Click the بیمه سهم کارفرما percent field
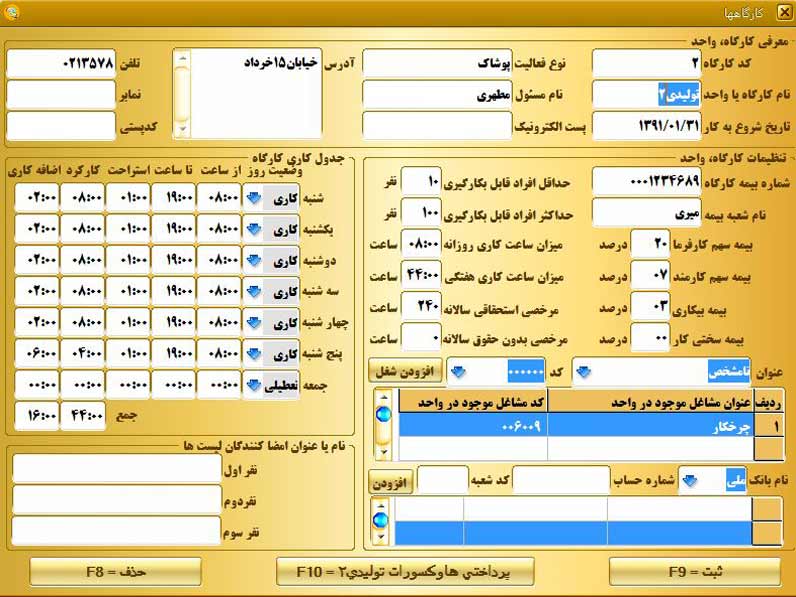 tap(650, 244)
